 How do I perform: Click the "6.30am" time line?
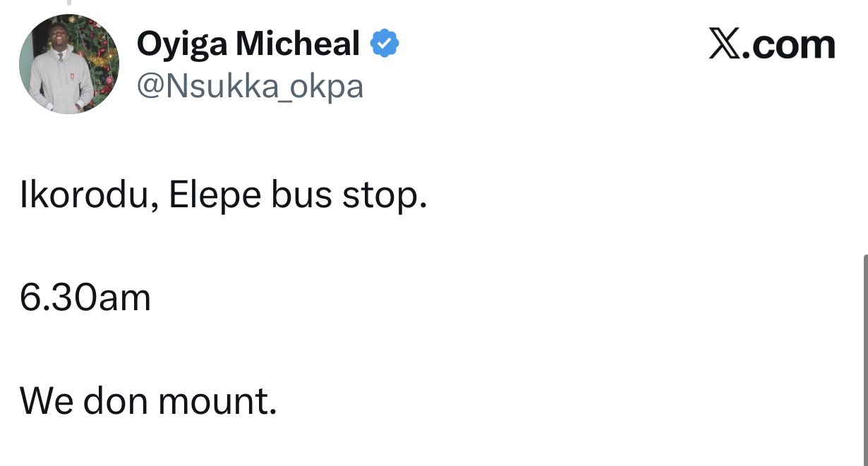(x=85, y=298)
